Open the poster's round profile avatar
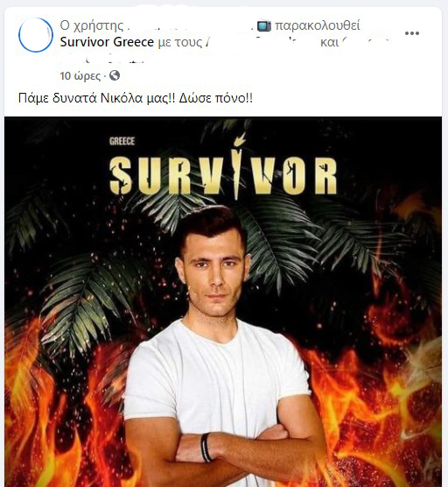Viewport: 448px width, 487px height. (35, 35)
